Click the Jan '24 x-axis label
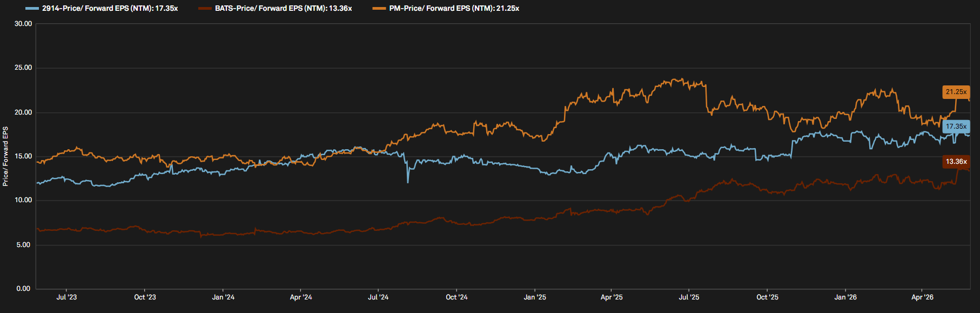This screenshot has width=980, height=313. coord(223,297)
